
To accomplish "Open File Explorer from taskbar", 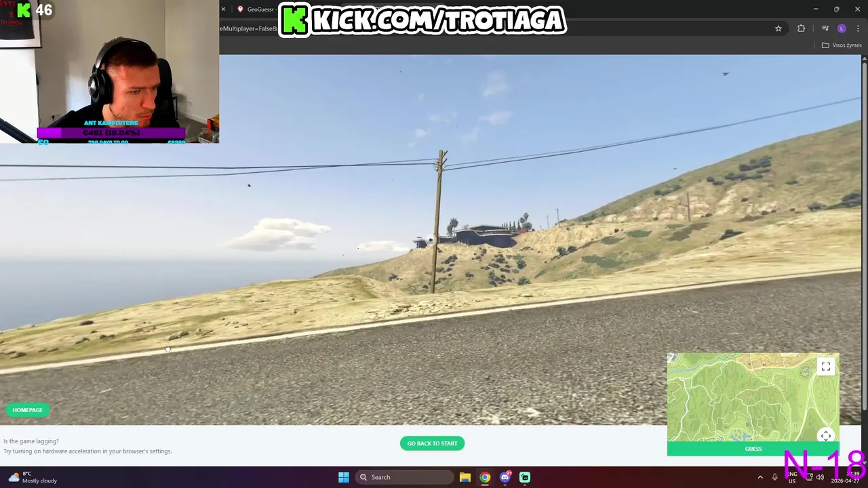I will (x=465, y=477).
